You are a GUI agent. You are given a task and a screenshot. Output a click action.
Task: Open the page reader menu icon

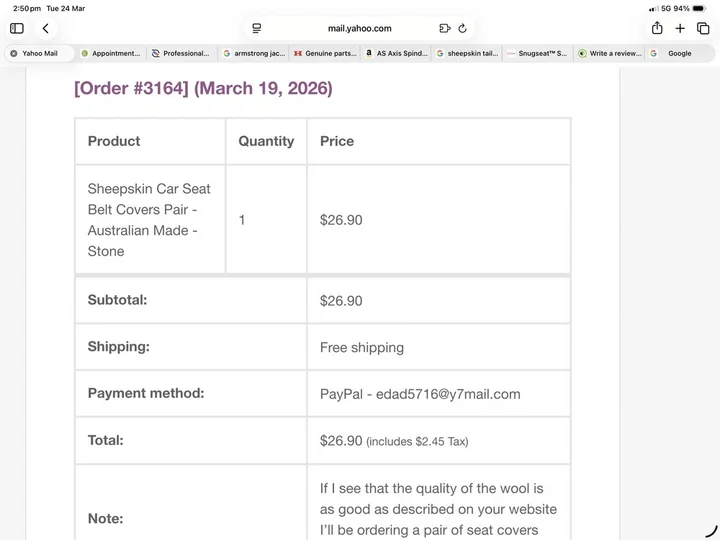tap(257, 28)
